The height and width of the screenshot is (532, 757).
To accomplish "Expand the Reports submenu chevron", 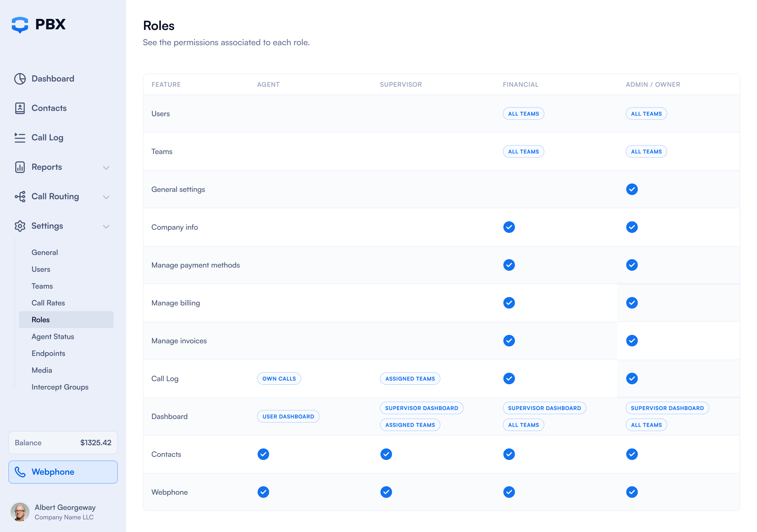I will (x=106, y=168).
